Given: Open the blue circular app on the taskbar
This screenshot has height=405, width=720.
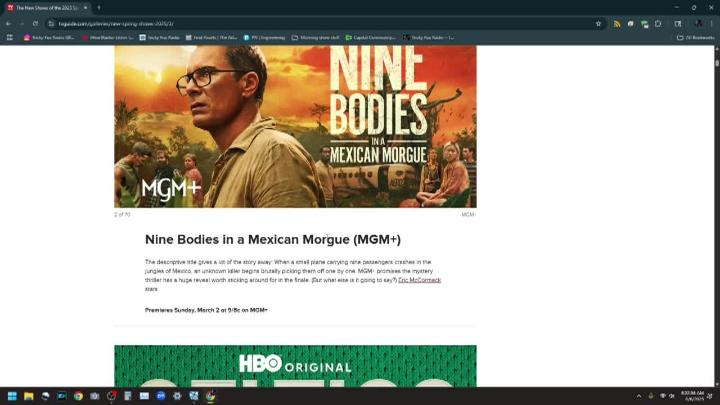Looking at the screenshot, I should (x=161, y=396).
